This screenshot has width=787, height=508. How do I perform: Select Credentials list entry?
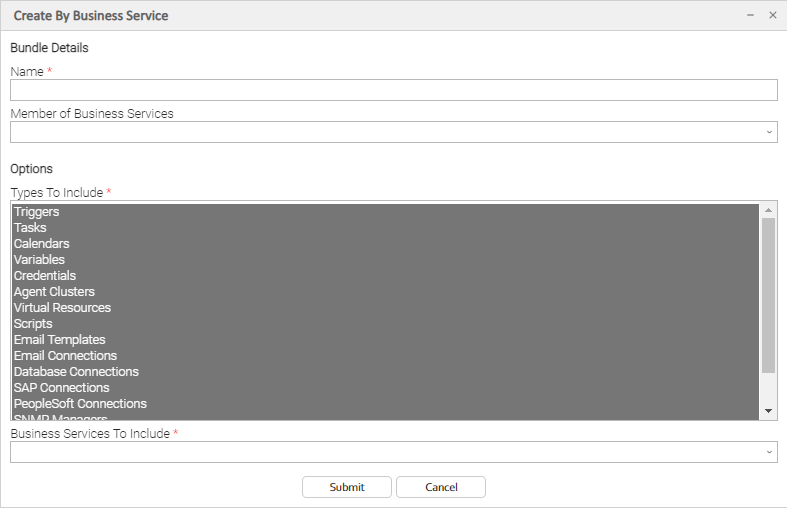pyautogui.click(x=44, y=276)
